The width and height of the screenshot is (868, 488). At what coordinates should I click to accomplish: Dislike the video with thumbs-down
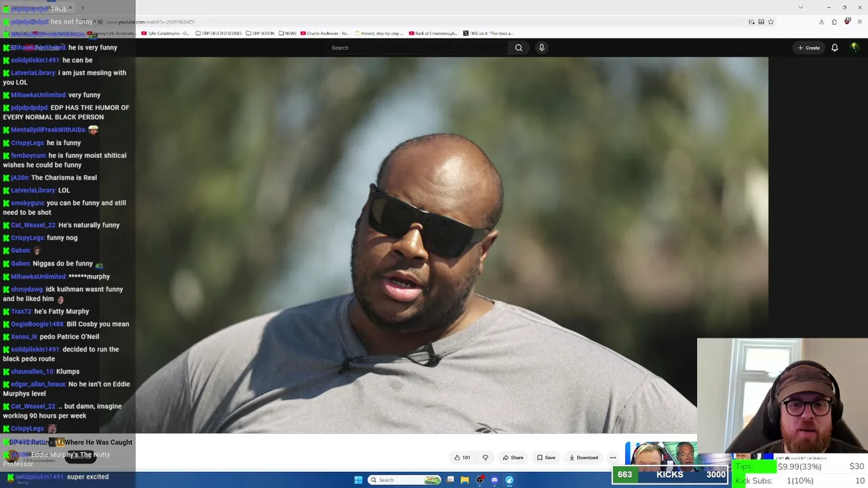(485, 457)
